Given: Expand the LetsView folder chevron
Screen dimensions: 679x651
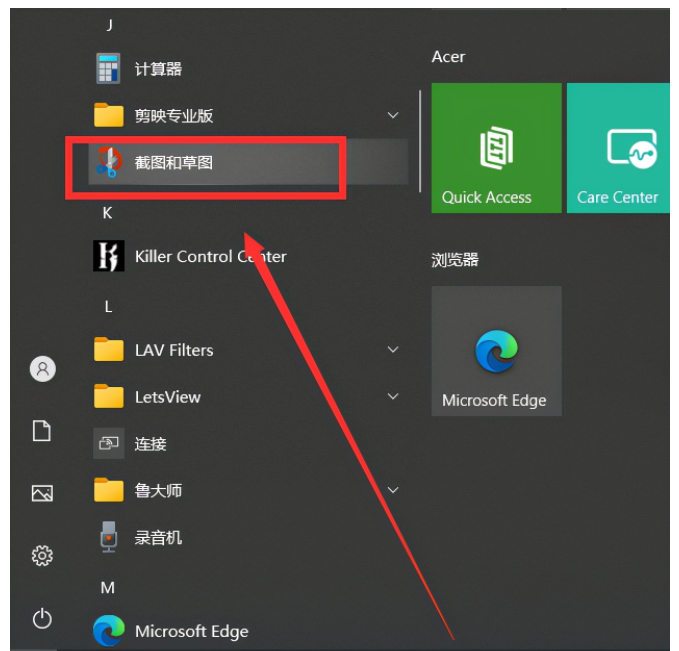Looking at the screenshot, I should pyautogui.click(x=393, y=397).
